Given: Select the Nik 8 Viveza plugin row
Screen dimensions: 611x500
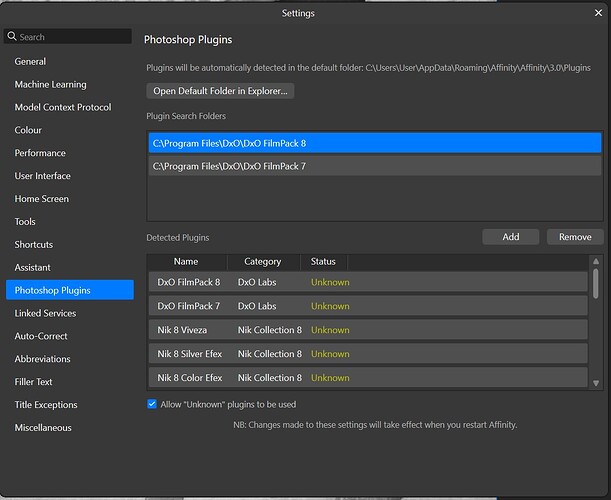Looking at the screenshot, I should (368, 330).
